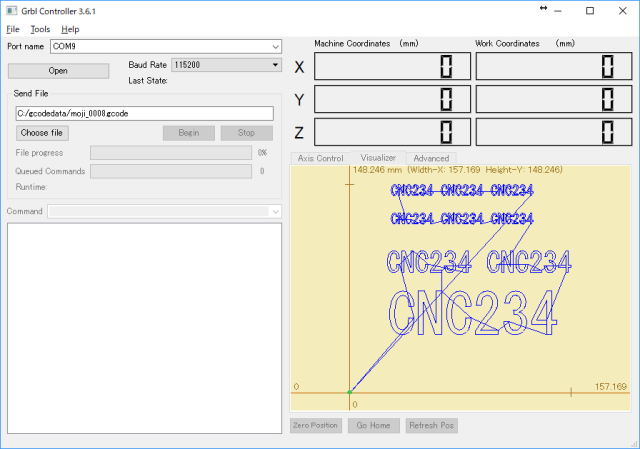This screenshot has width=640, height=449.
Task: Expand the Command combo box arrow
Action: click(x=276, y=211)
